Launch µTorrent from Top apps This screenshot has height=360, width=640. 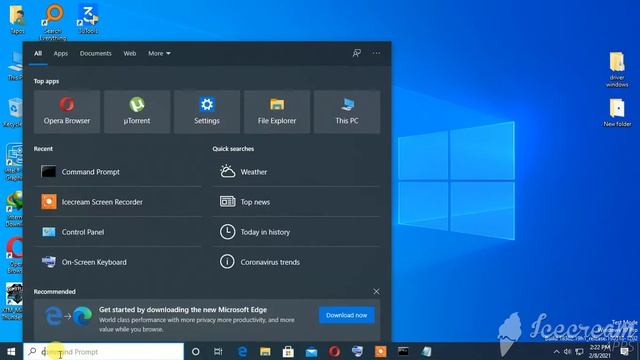point(137,111)
